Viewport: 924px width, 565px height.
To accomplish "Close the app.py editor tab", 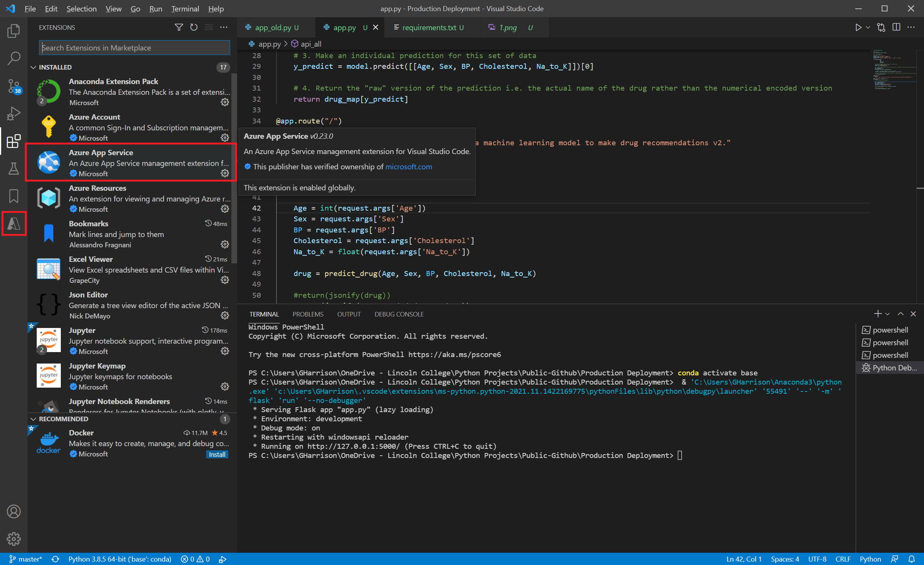I will coord(376,28).
